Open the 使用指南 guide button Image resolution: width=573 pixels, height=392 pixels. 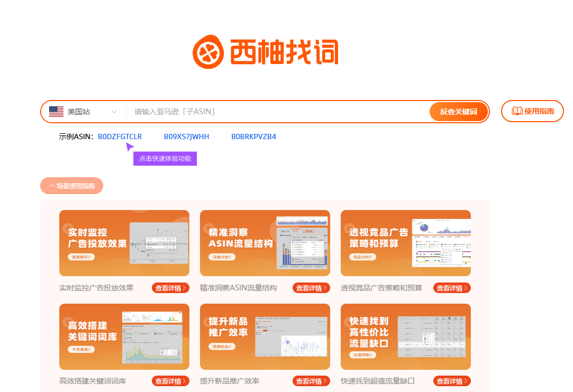(532, 111)
